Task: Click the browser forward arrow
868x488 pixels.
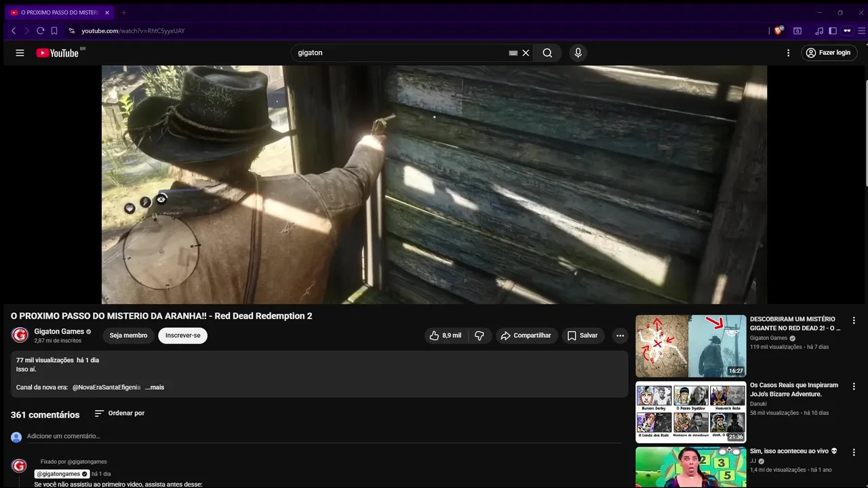Action: (x=27, y=30)
